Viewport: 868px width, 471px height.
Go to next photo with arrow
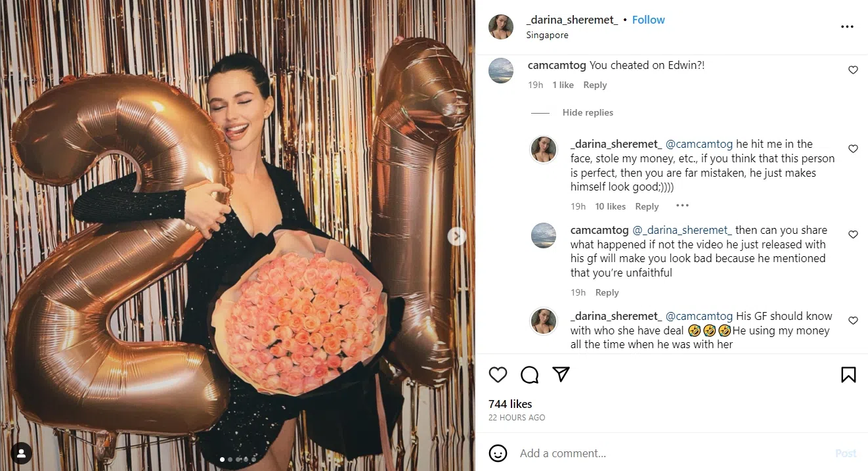tap(457, 236)
